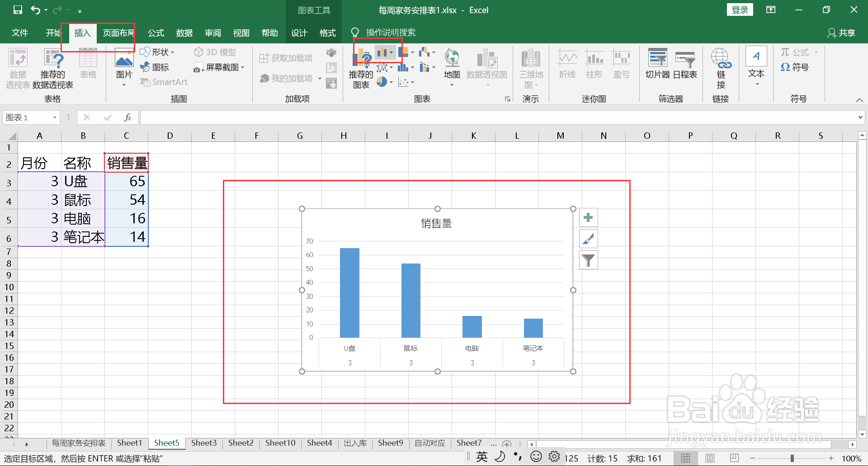
Task: Open Screenshot (屏幕截图) dropdown
Action: (219, 67)
